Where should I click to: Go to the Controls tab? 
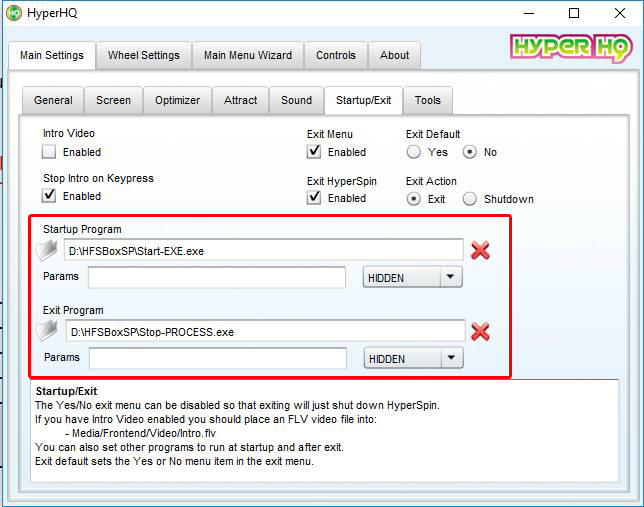[x=336, y=55]
